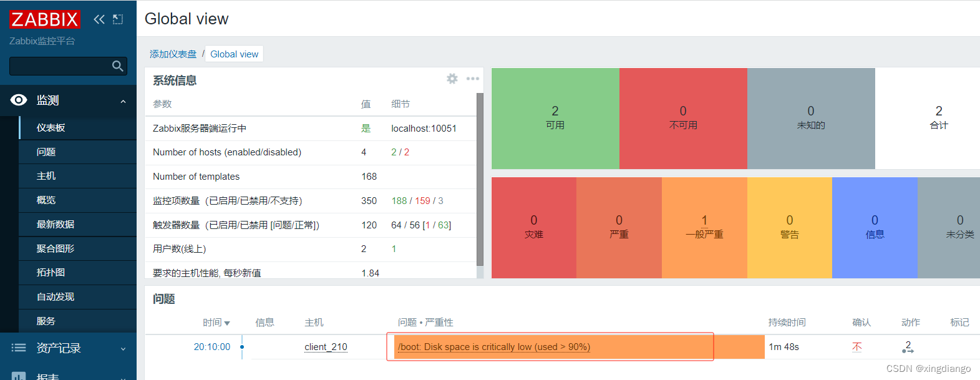Image resolution: width=980 pixels, height=380 pixels.
Task: Open 系统信息 widget three-dots menu
Action: [x=473, y=79]
